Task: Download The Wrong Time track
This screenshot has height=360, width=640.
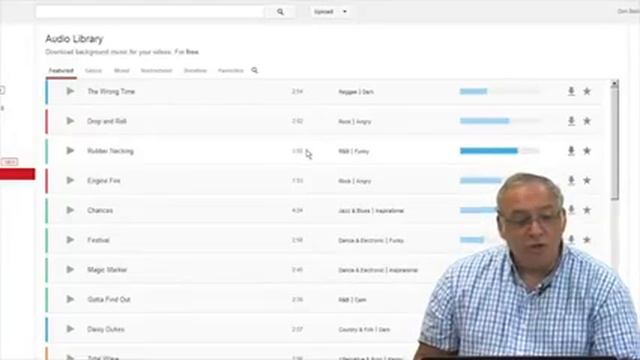Action: tap(571, 91)
